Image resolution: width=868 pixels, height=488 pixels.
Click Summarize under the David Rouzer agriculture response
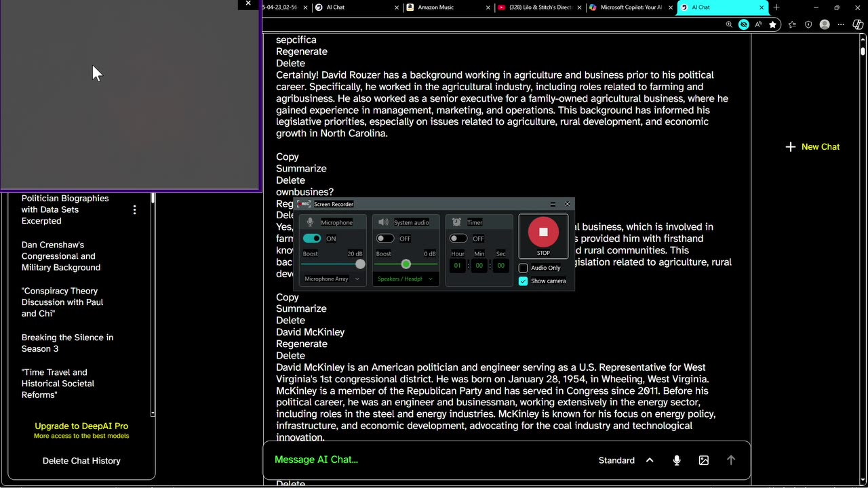[301, 168]
